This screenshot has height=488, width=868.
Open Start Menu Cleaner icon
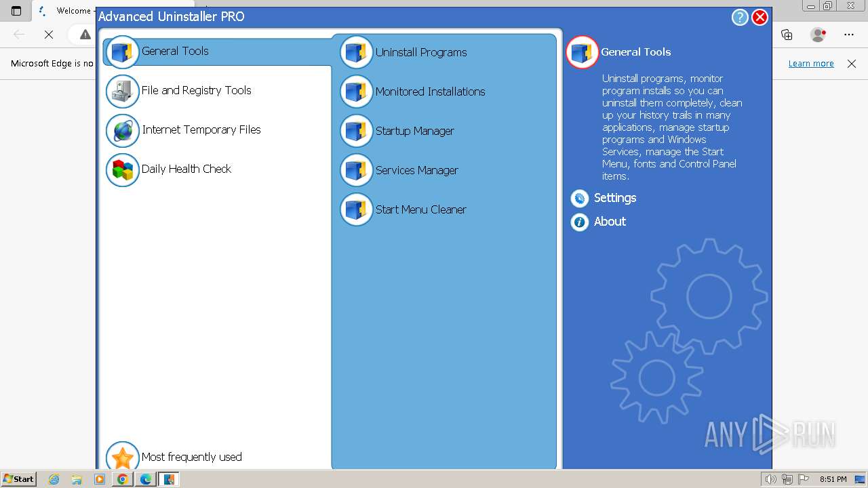[356, 209]
